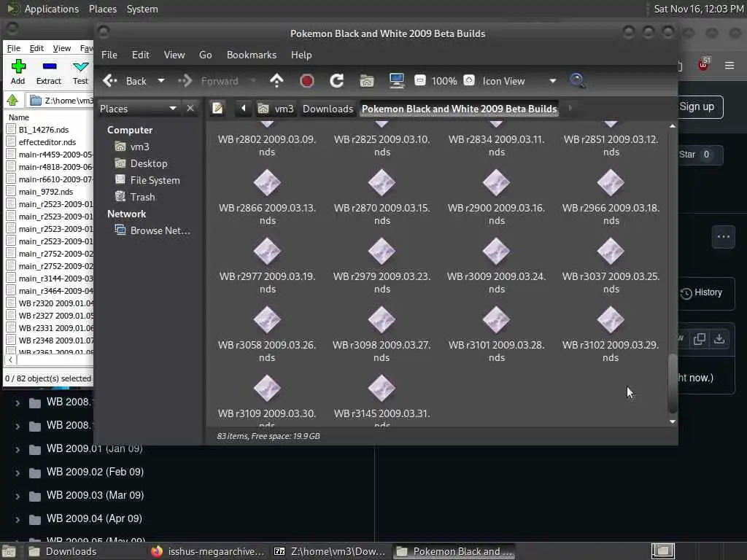Open Home folder icon in toolbar
Viewport: 747px width, 560px height.
tap(367, 81)
